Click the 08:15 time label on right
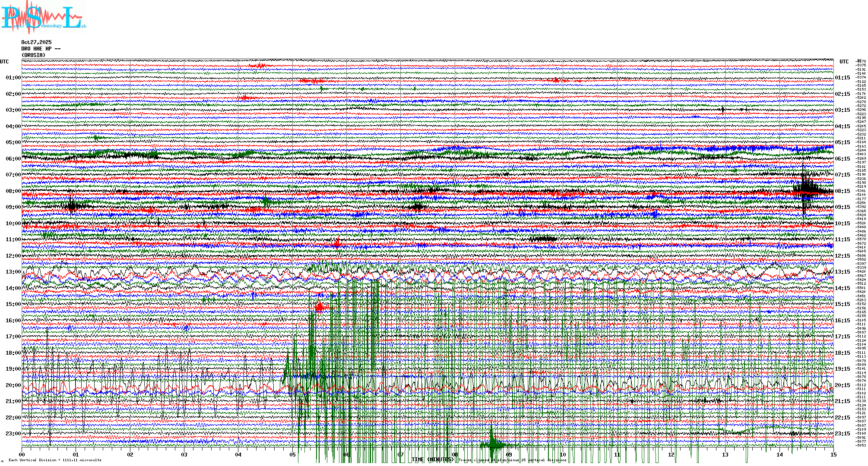 [842, 191]
